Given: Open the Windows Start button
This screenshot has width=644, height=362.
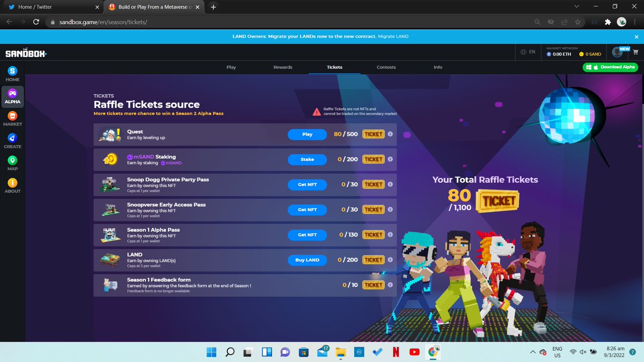Looking at the screenshot, I should point(211,352).
